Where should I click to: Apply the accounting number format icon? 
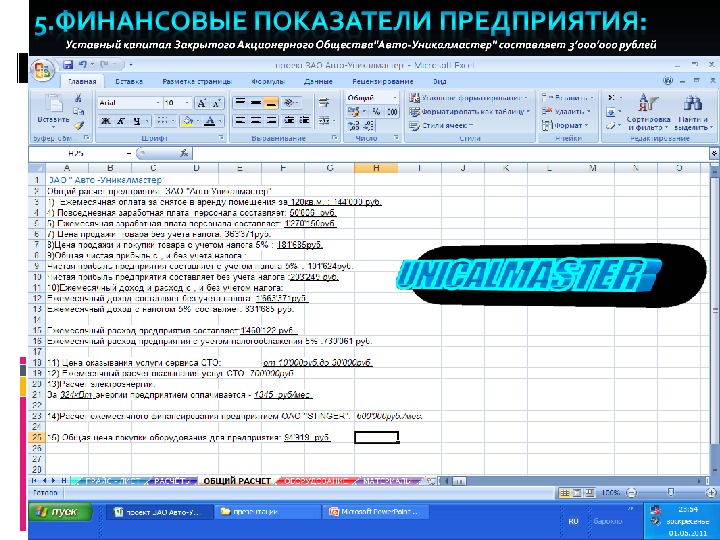tap(353, 112)
